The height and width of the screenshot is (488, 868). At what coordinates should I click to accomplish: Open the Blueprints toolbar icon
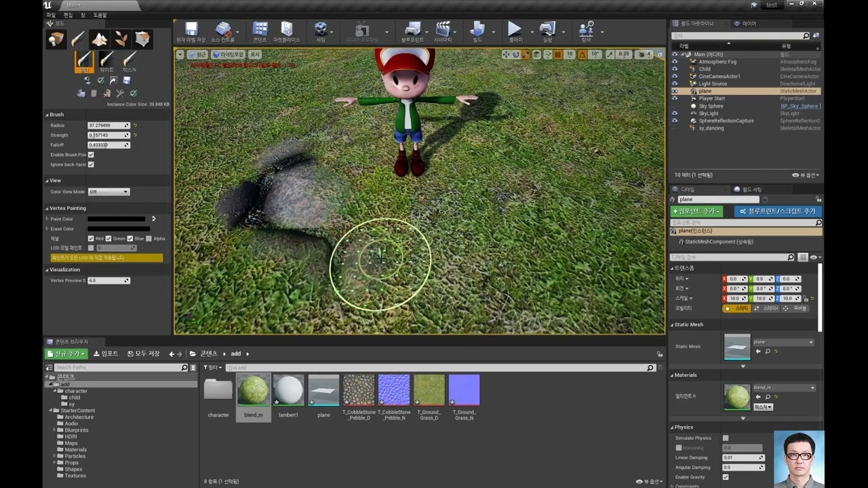(412, 31)
